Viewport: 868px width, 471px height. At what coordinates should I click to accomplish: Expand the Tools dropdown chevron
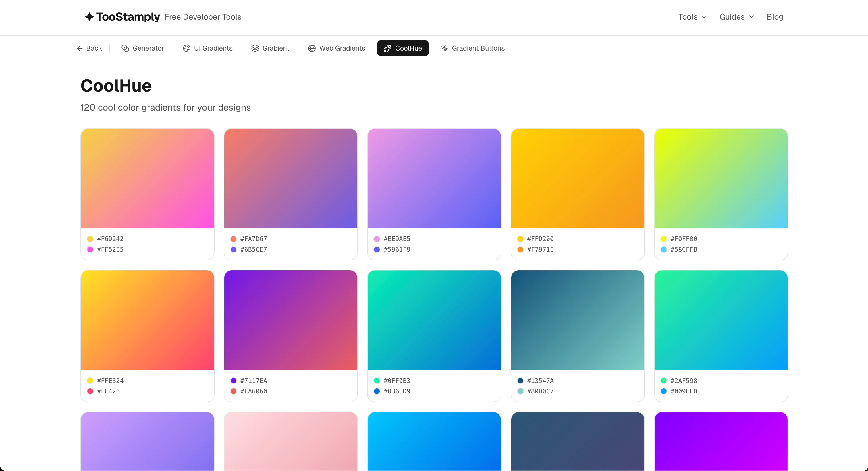coord(704,17)
